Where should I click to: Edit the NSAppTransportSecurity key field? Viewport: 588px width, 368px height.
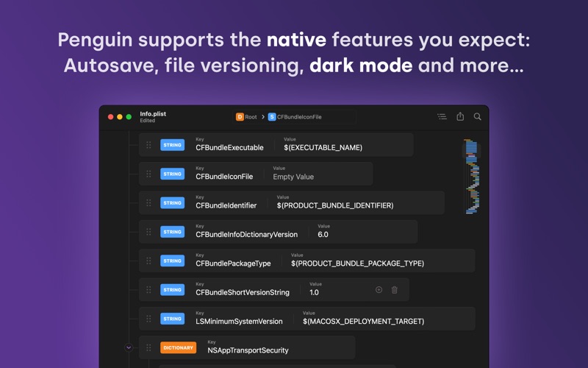pos(248,350)
